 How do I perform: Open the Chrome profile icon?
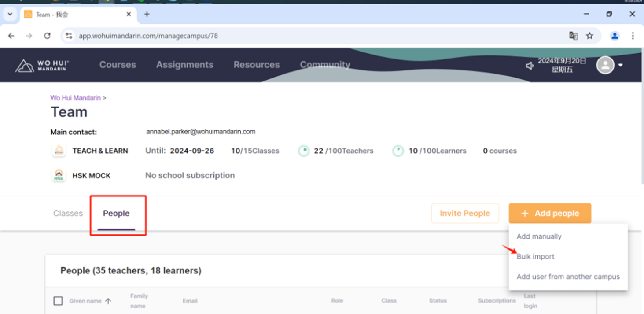[x=615, y=36]
